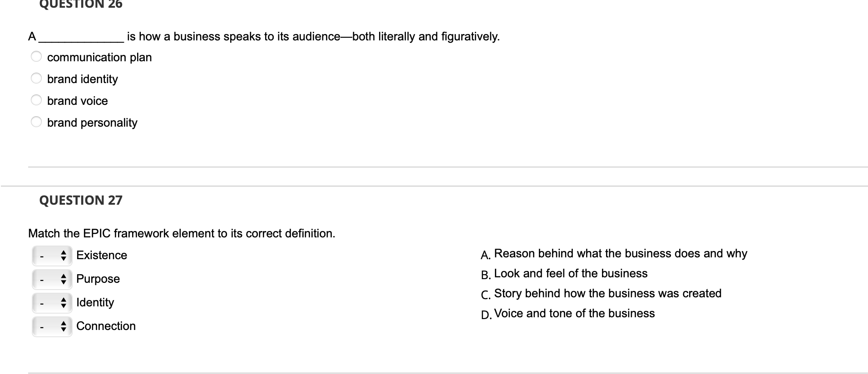Choose "brand voice" for Question 26
The image size is (868, 374).
[36, 100]
